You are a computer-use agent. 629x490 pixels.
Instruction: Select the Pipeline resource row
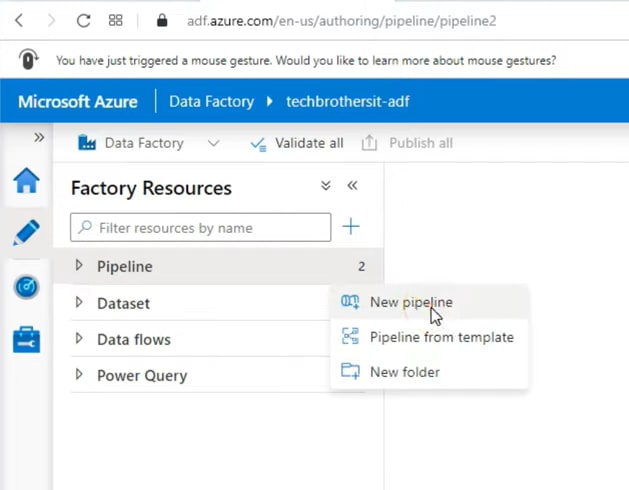[x=218, y=266]
